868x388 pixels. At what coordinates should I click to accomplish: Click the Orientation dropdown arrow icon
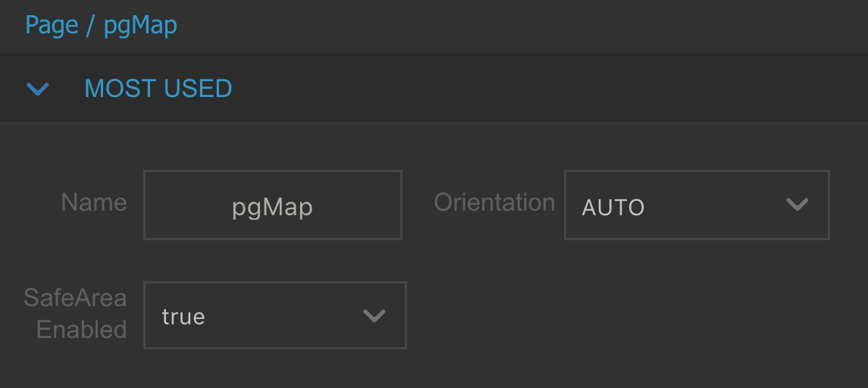point(797,205)
